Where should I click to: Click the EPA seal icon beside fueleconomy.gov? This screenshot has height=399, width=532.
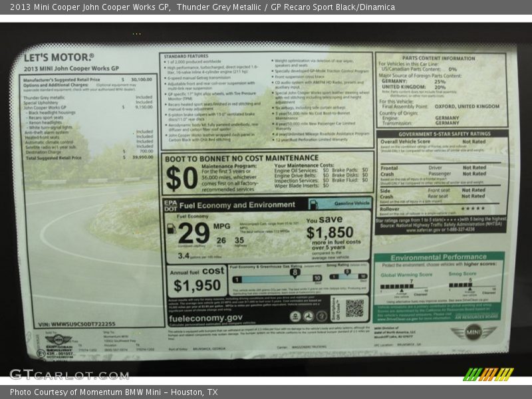coord(295,317)
